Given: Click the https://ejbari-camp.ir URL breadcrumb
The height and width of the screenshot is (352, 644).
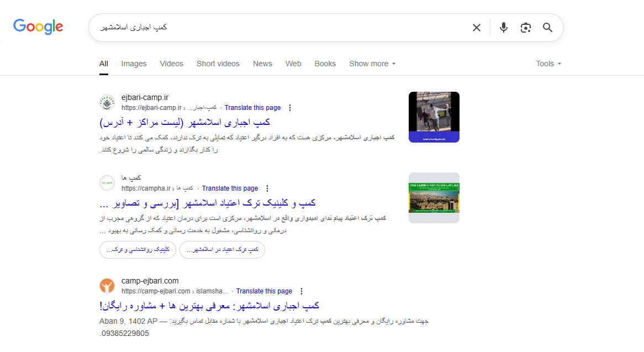Looking at the screenshot, I should click(169, 108).
